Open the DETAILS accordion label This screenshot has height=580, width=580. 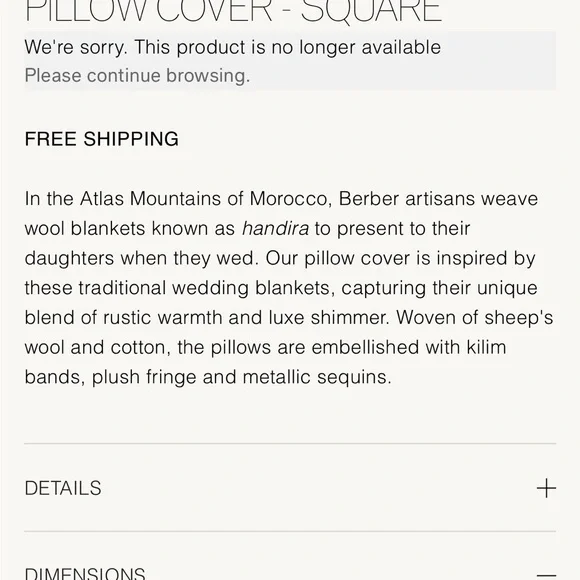coord(63,488)
